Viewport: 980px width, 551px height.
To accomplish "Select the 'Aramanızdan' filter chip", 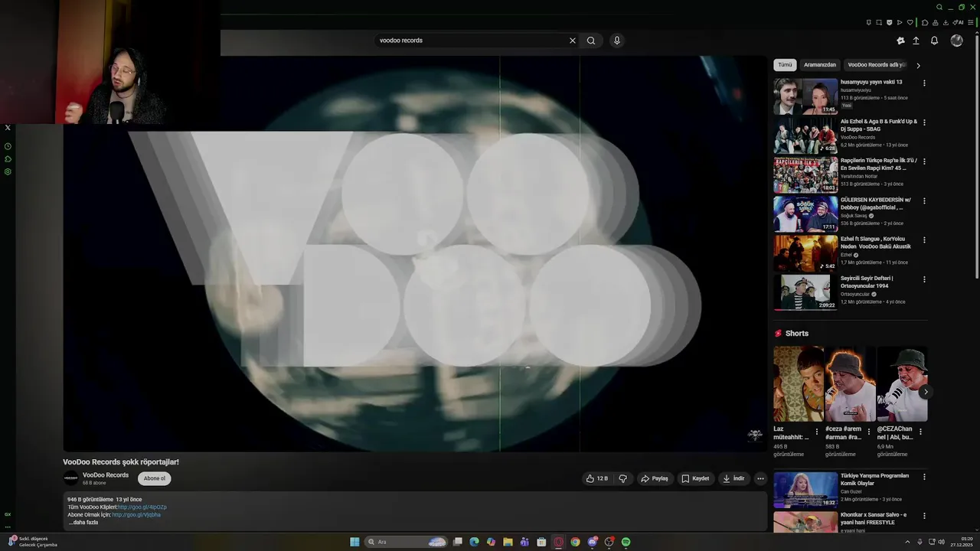I will 820,65.
